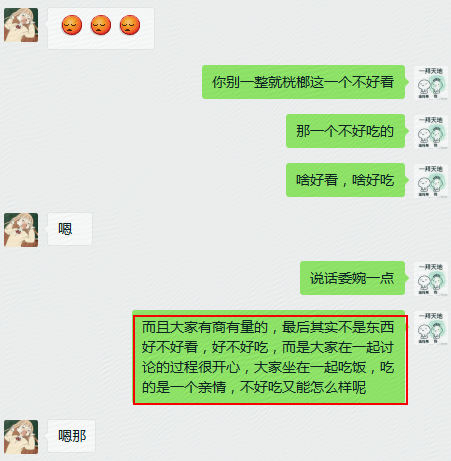This screenshot has width=451, height=461.
Task: Click sender avatar beside the red-outlined long message
Action: pyautogui.click(x=431, y=327)
